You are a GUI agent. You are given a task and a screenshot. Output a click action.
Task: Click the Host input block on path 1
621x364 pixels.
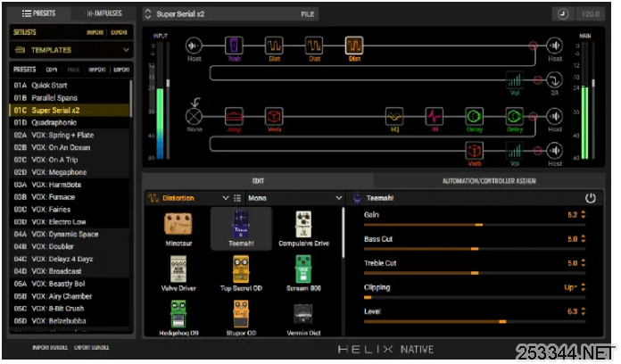point(194,45)
